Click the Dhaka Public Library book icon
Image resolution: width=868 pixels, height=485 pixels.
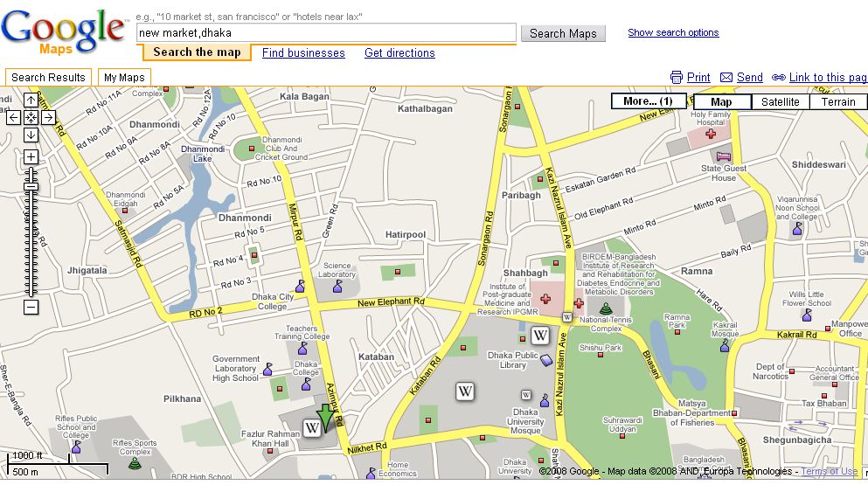546,360
